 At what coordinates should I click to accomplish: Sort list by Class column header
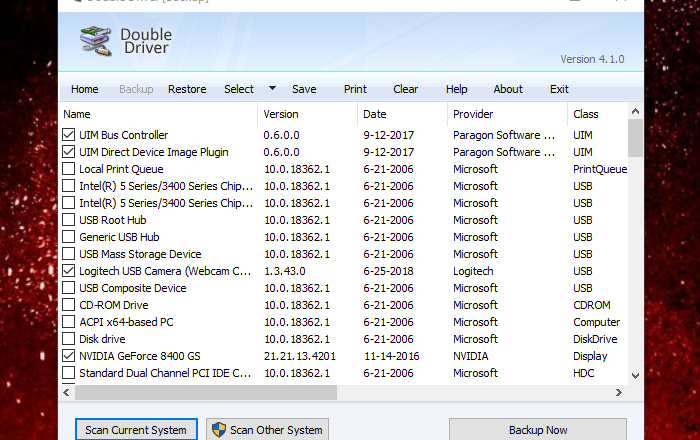click(x=597, y=114)
